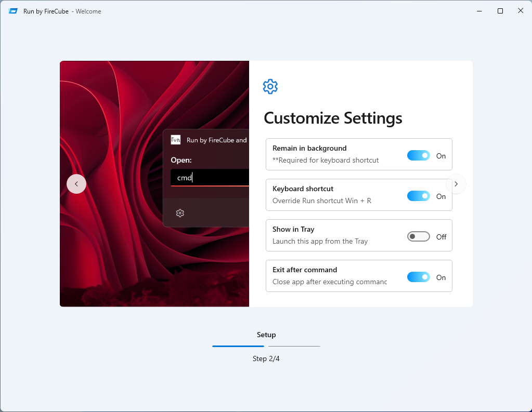532x412 pixels.
Task: Toggle Keyboard shortcut switch
Action: pyautogui.click(x=418, y=196)
